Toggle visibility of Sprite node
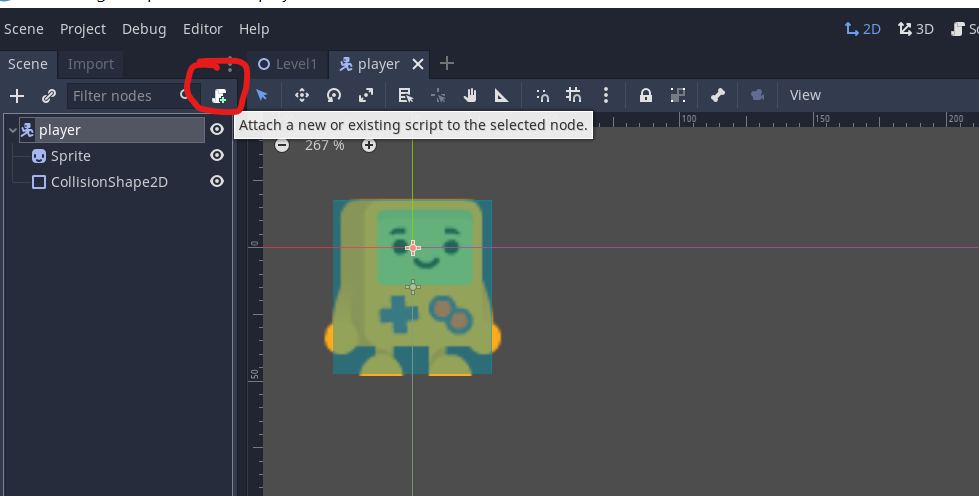This screenshot has height=496, width=979. pyautogui.click(x=217, y=155)
